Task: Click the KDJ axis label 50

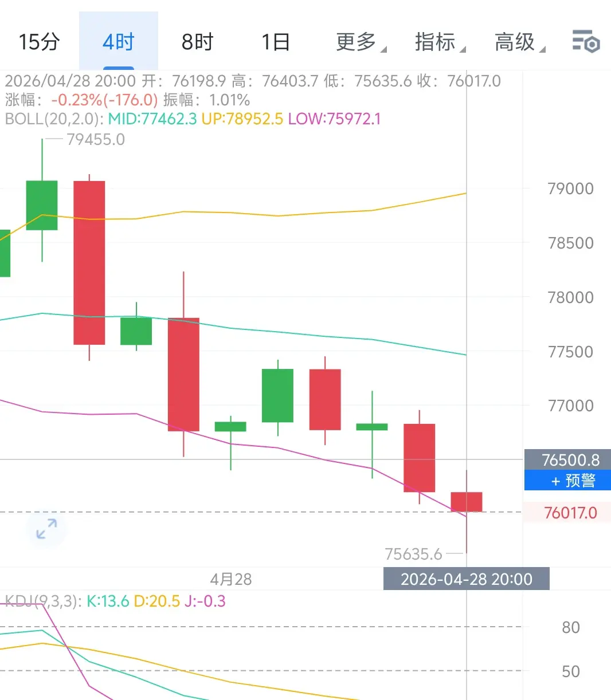Action: pos(570,671)
